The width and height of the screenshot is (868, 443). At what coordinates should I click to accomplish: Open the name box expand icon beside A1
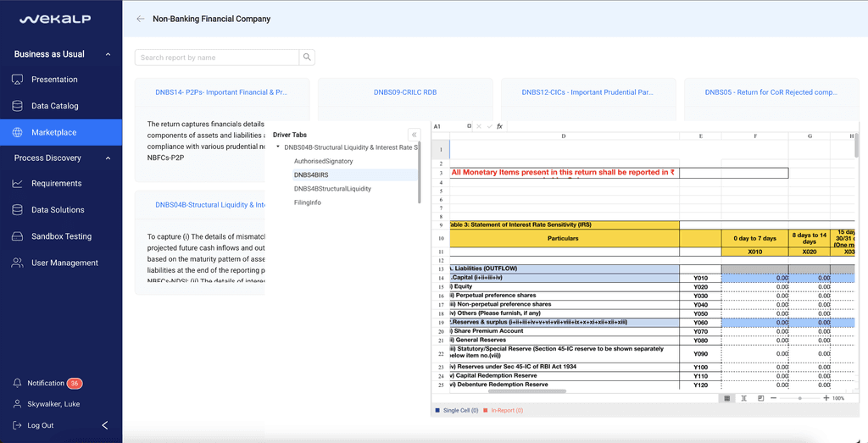click(469, 127)
